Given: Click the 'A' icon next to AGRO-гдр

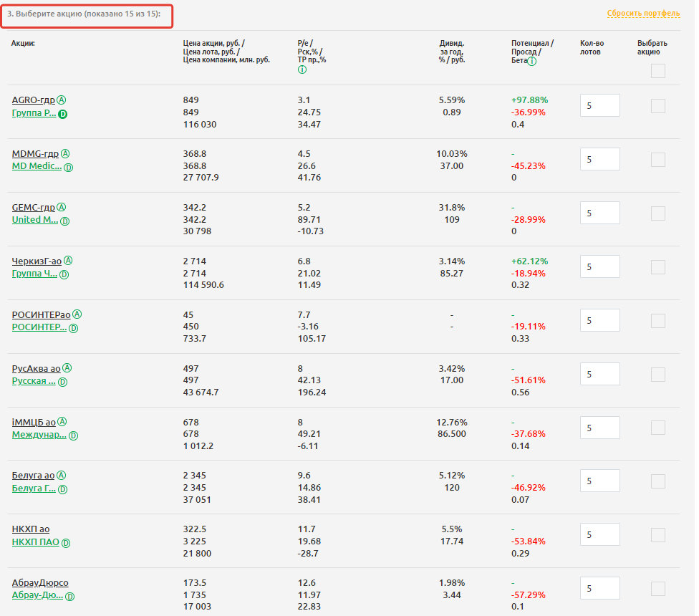Looking at the screenshot, I should pyautogui.click(x=62, y=100).
